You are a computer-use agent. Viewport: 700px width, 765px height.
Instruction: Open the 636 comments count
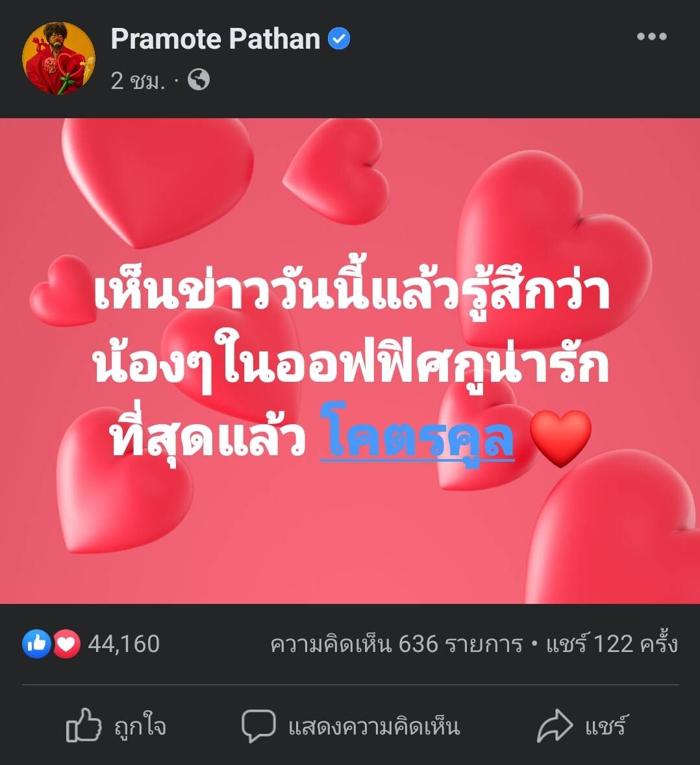pos(397,644)
